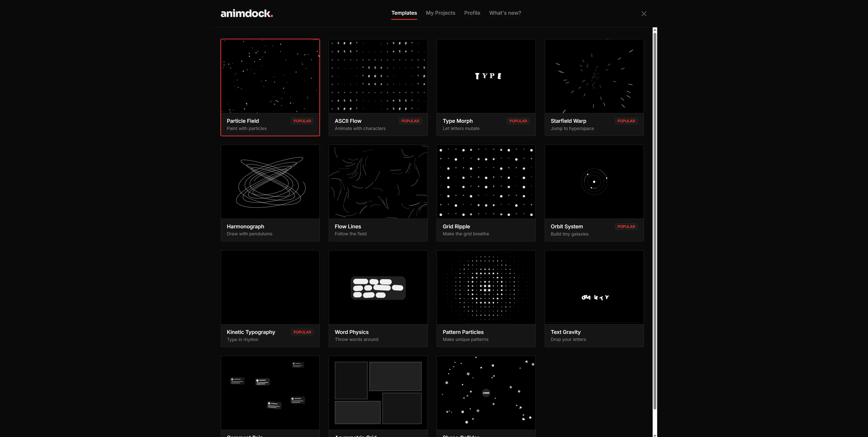This screenshot has height=437, width=868.
Task: Click the "Jump to hyperspace" subtitle
Action: 572,128
